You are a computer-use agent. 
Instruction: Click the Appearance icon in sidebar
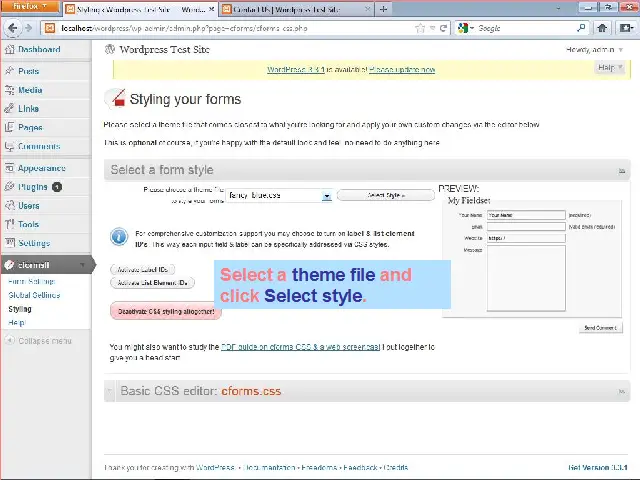9,168
